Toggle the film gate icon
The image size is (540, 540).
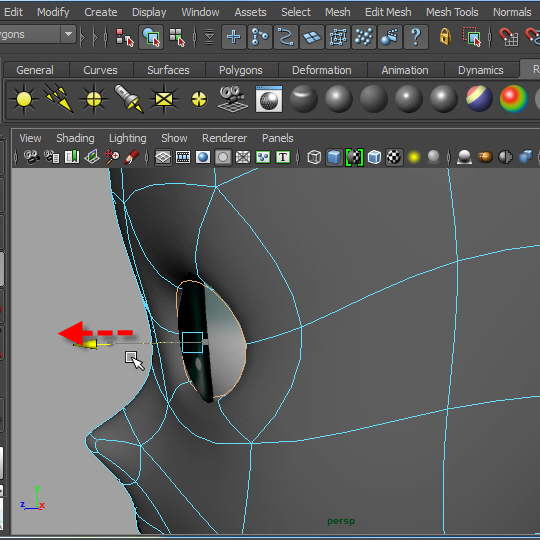click(183, 158)
